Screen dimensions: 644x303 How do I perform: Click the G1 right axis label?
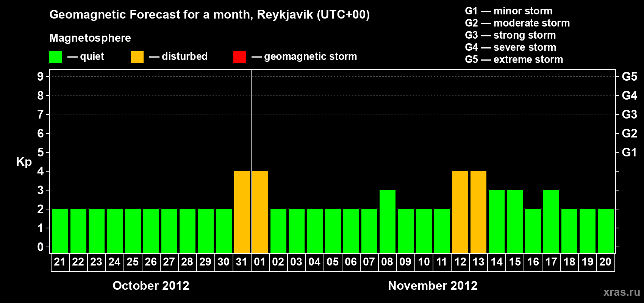[629, 152]
